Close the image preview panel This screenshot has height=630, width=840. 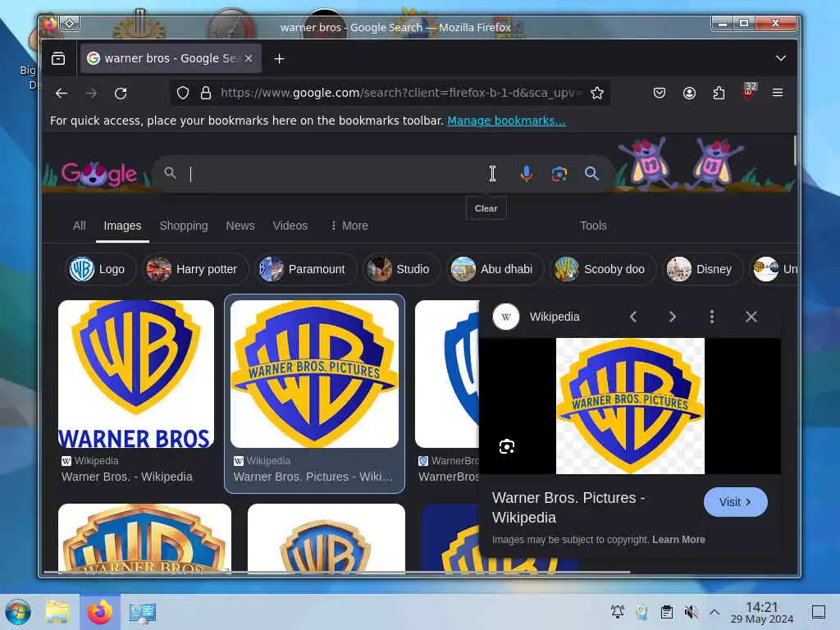coord(751,317)
